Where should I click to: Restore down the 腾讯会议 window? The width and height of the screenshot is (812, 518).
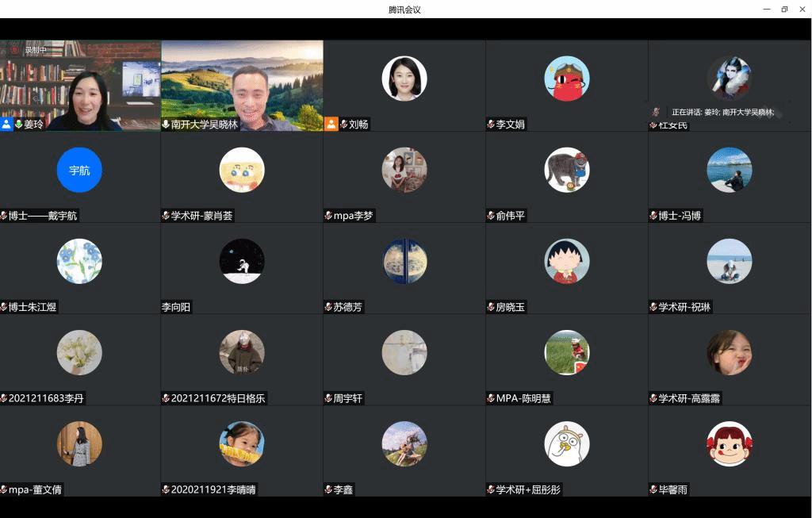coord(784,10)
